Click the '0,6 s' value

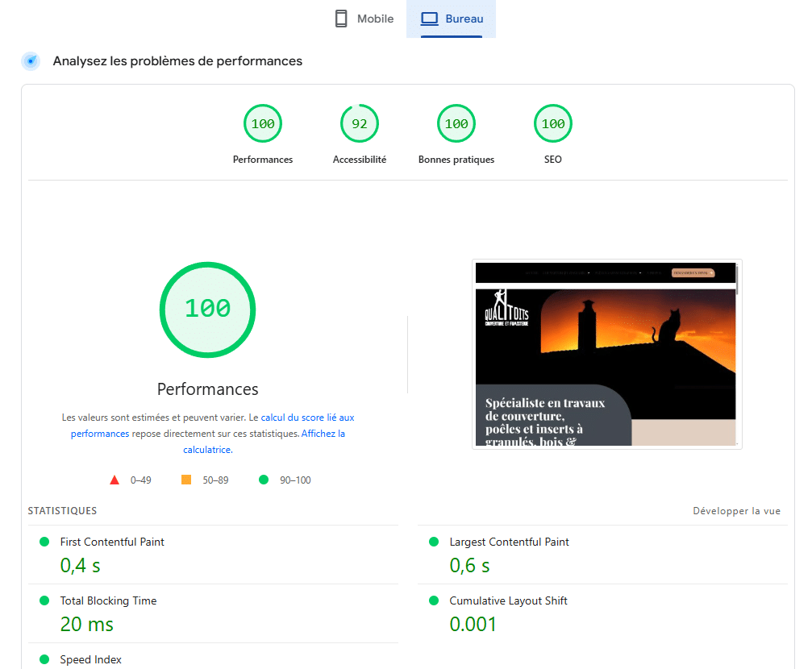[469, 566]
